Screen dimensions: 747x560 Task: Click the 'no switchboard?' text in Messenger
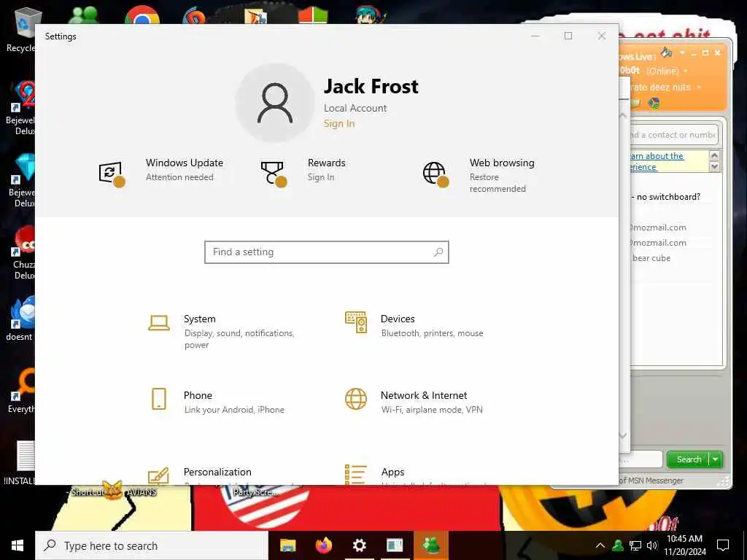[668, 197]
